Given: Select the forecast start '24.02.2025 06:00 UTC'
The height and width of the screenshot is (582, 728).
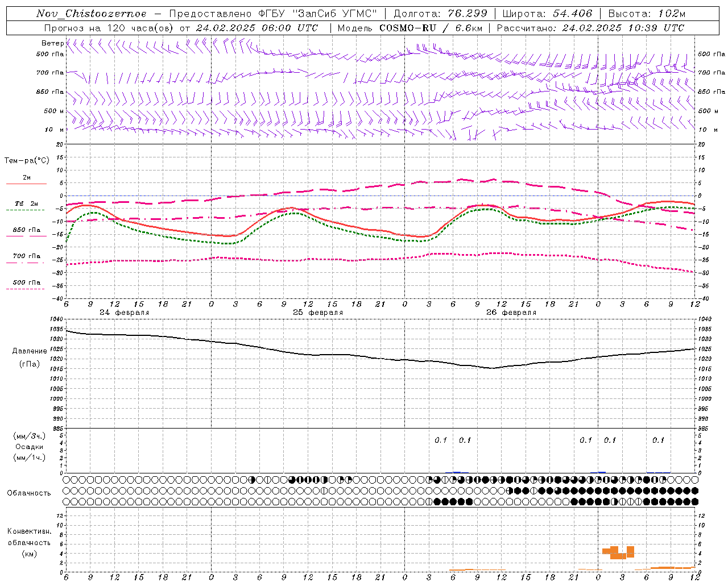Looking at the screenshot, I should click(x=257, y=28).
